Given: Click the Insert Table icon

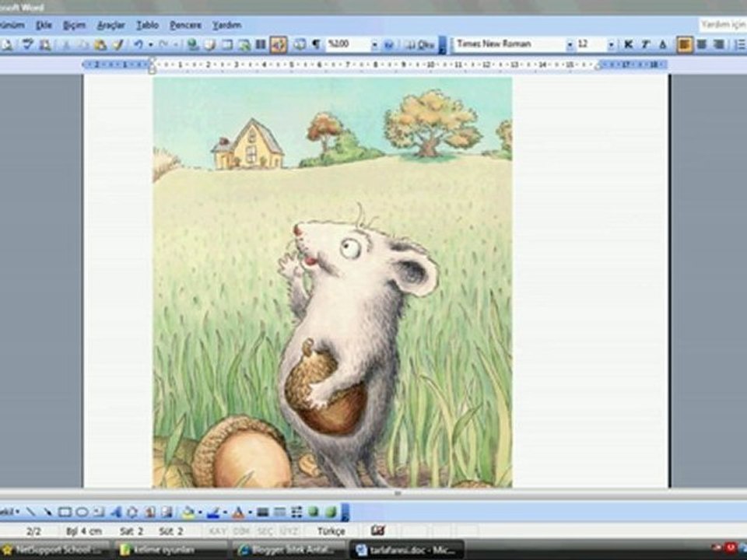Looking at the screenshot, I should [226, 45].
